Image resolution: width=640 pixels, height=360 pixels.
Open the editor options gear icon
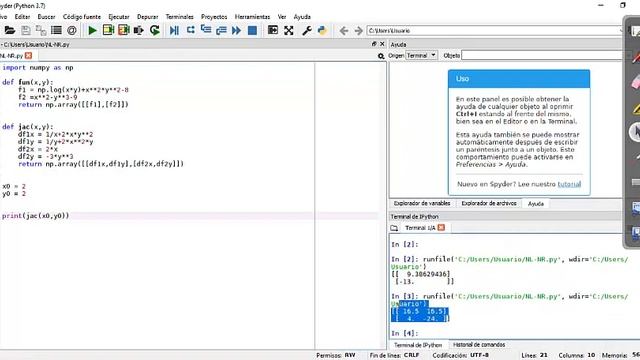pyautogui.click(x=381, y=56)
